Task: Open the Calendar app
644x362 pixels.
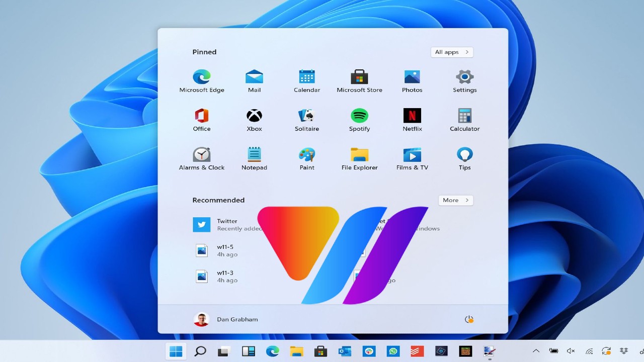Action: 307,81
